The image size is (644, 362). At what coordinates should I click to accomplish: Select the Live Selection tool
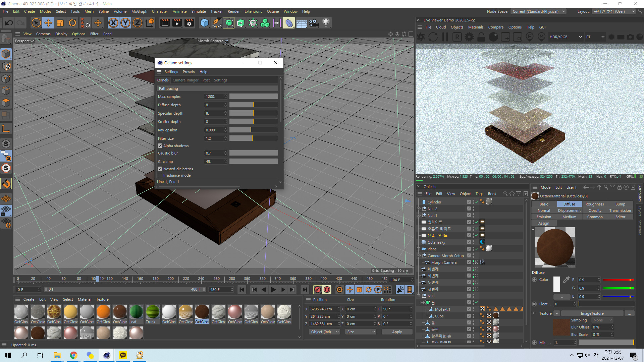pyautogui.click(x=36, y=23)
